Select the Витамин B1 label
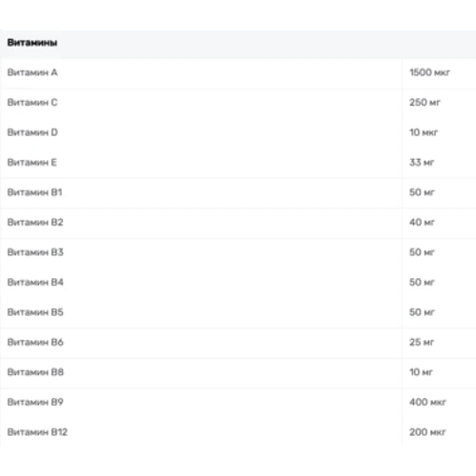 34,192
